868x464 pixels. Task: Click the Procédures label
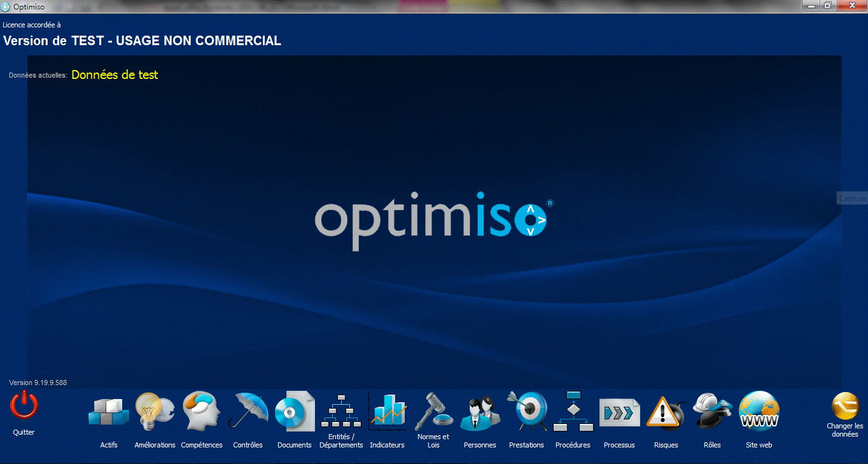(x=573, y=445)
